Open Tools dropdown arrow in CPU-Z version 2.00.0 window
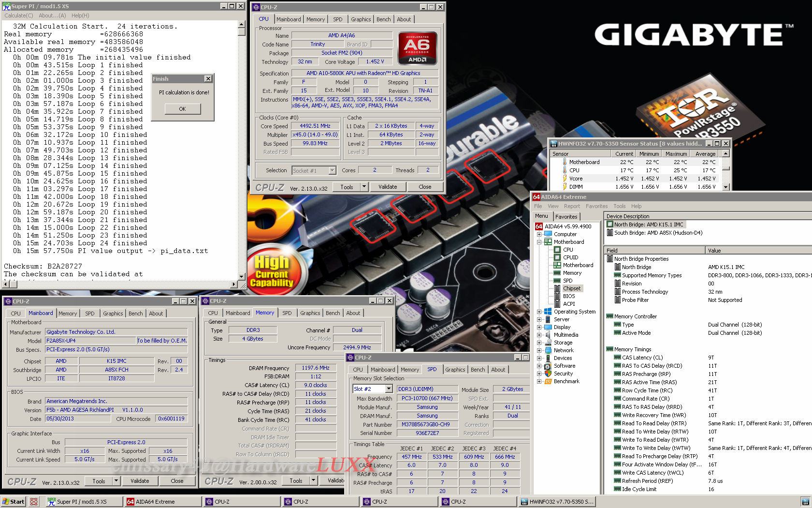The image size is (812, 508). [x=313, y=481]
